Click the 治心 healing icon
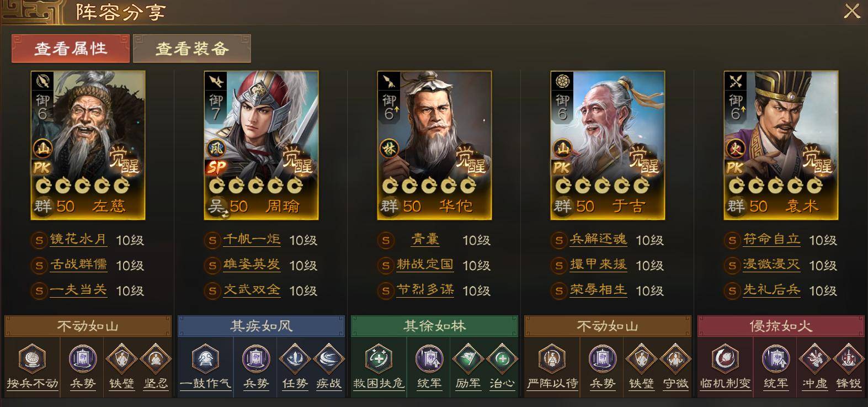 (x=502, y=359)
